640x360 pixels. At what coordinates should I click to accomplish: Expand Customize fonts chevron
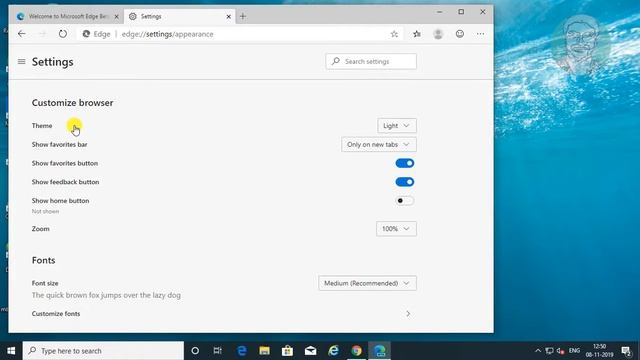click(408, 313)
